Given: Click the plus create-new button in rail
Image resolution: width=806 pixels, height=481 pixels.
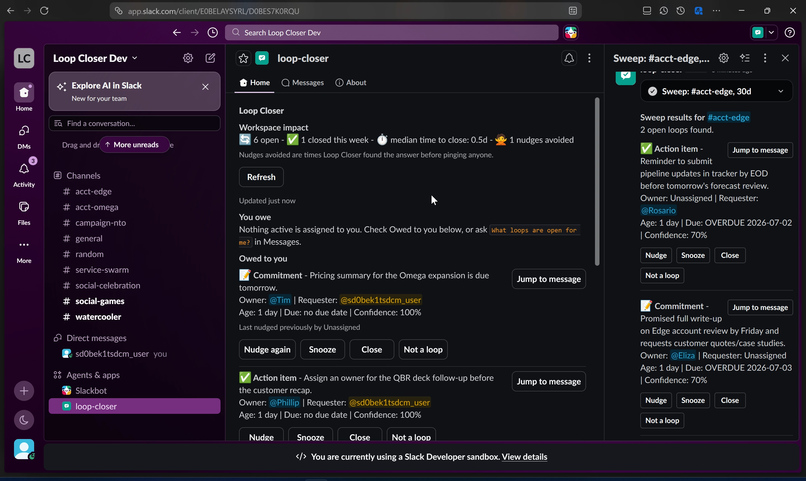Looking at the screenshot, I should click(x=24, y=391).
